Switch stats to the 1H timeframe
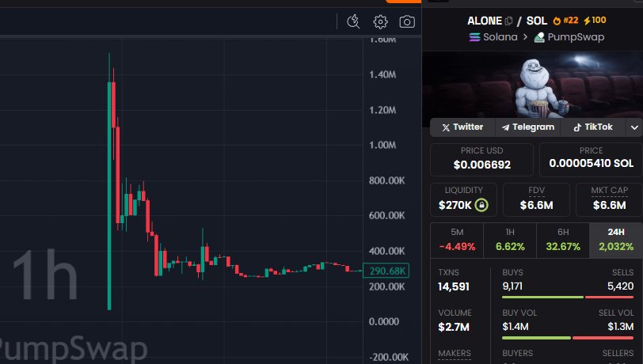The width and height of the screenshot is (643, 364). tap(509, 239)
